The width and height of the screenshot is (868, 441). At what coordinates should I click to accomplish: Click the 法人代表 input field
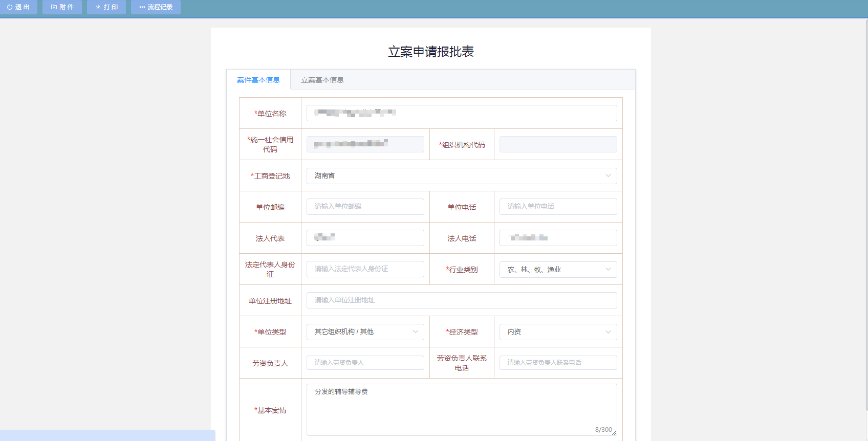click(365, 238)
